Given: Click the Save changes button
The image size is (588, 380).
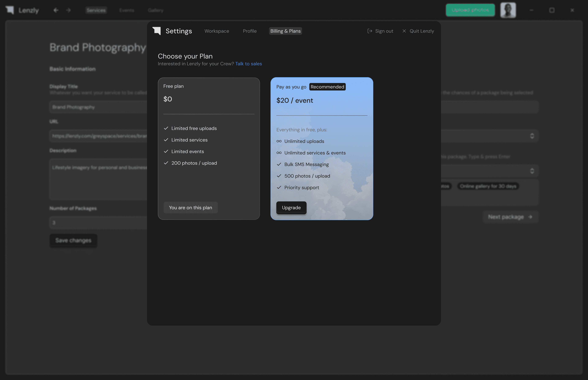Looking at the screenshot, I should (x=73, y=240).
